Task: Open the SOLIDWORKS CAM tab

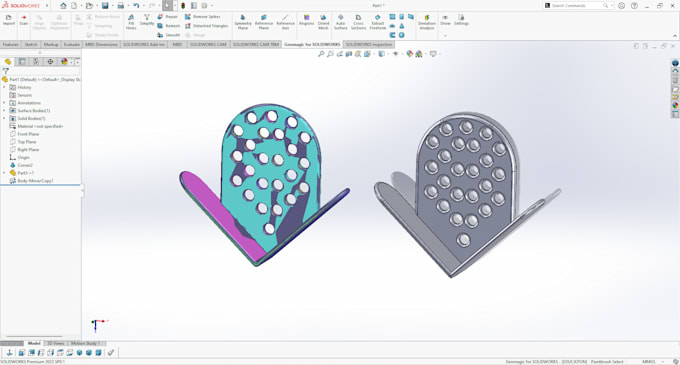Action: (208, 45)
